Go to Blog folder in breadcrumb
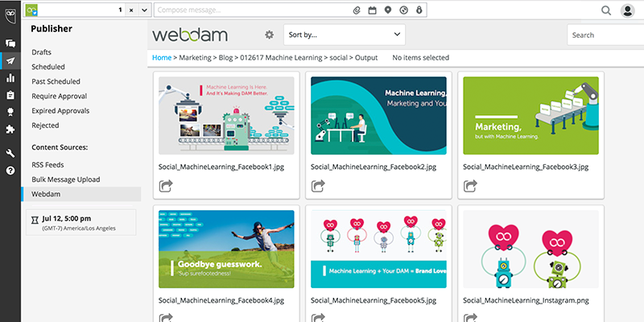Screen dimensions: 644x322 (x=225, y=58)
